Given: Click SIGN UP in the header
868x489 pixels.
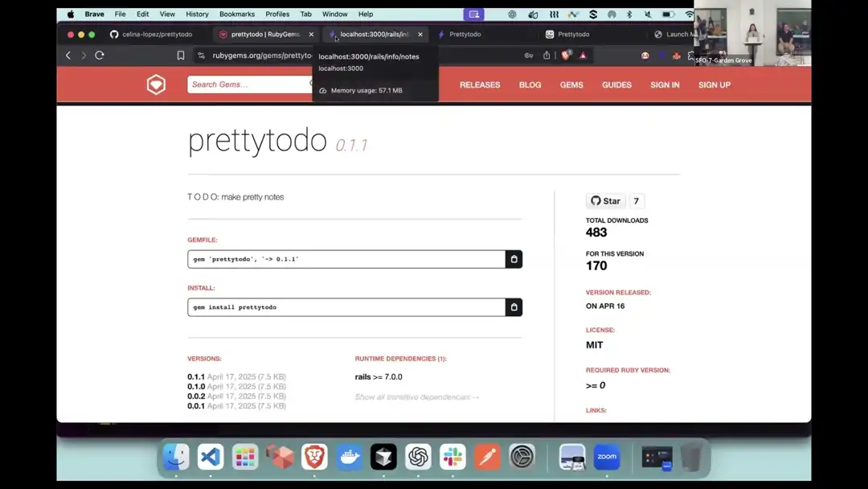Looking at the screenshot, I should pos(714,84).
